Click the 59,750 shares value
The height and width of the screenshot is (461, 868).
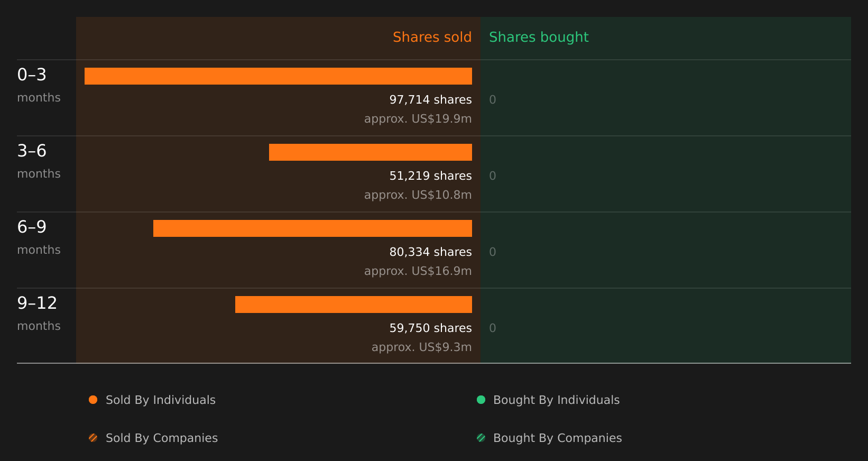click(x=430, y=328)
